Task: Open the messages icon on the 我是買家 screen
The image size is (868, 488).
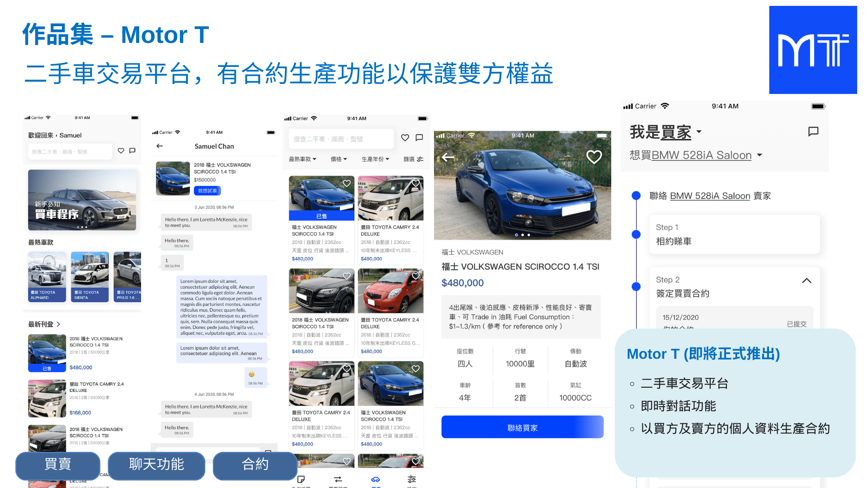Action: tap(813, 131)
